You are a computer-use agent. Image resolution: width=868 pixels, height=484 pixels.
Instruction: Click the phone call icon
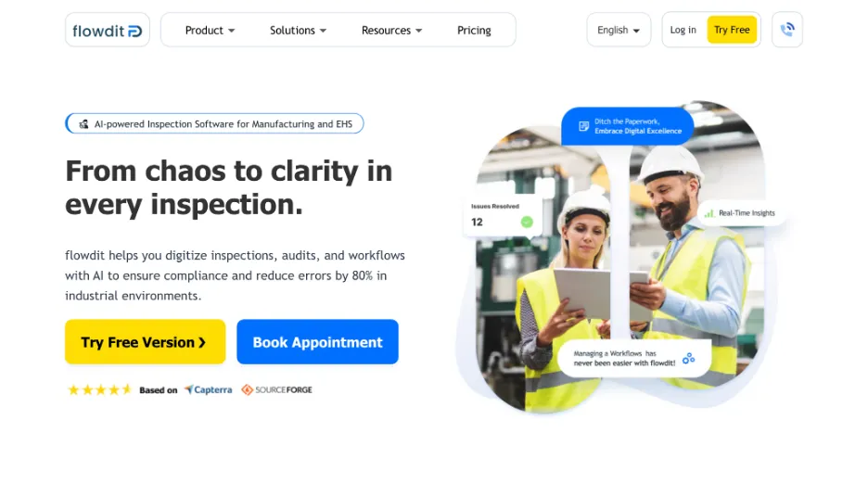(x=787, y=30)
